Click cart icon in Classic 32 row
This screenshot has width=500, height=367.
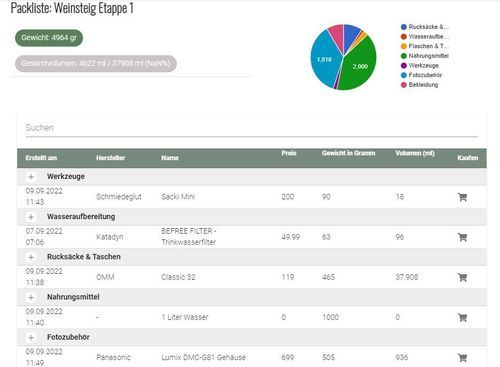tap(462, 277)
